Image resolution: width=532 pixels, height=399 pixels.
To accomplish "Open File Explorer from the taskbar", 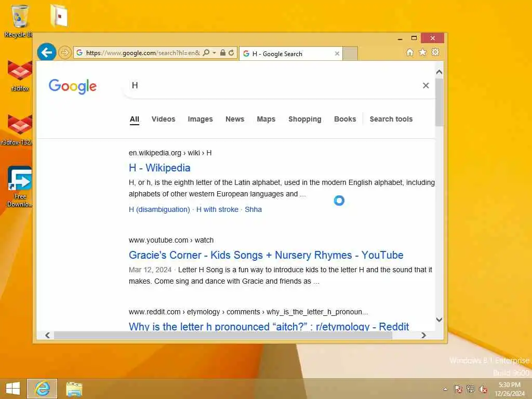I will coord(74,389).
